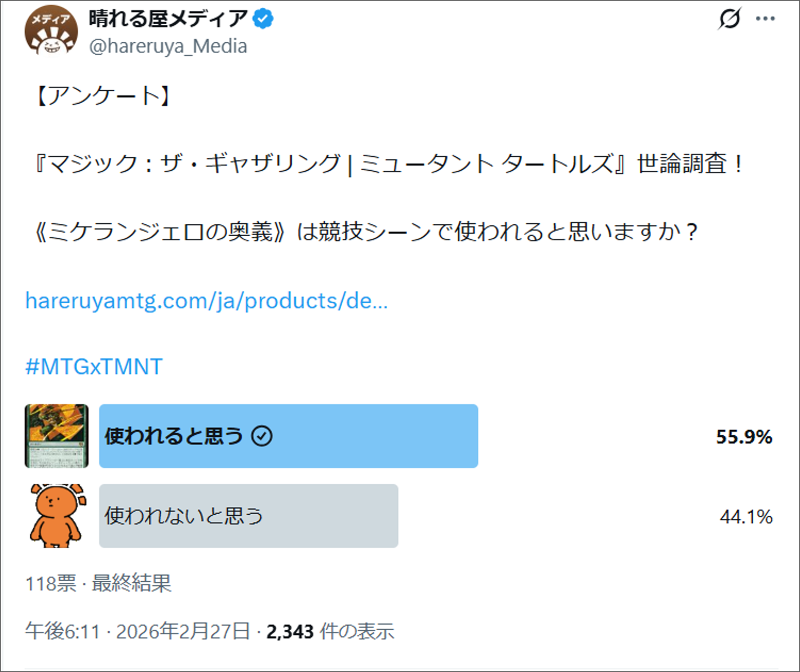800x672 pixels.
Task: Open the hareruyamtg.com product link
Action: coord(206,301)
